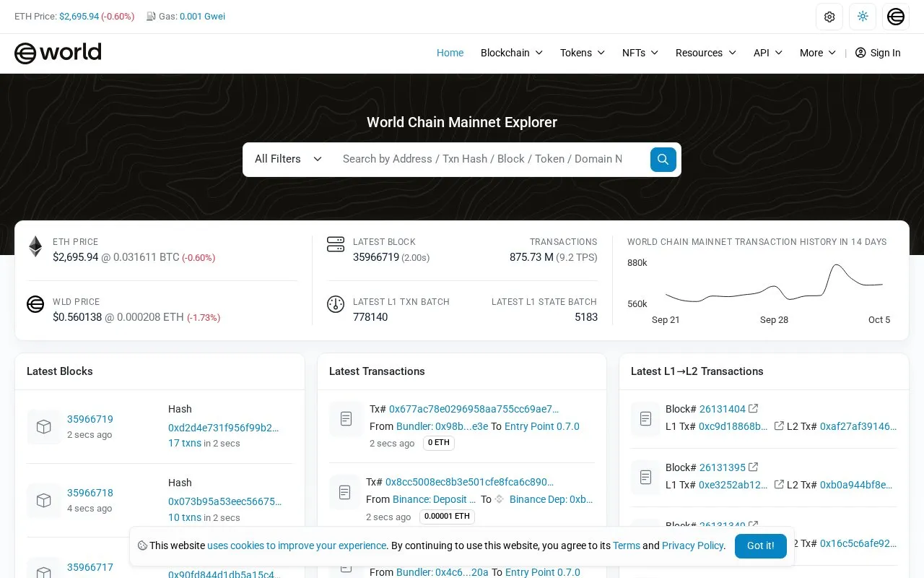This screenshot has width=924, height=578.
Task: Click the latest block server icon
Action: (x=336, y=244)
